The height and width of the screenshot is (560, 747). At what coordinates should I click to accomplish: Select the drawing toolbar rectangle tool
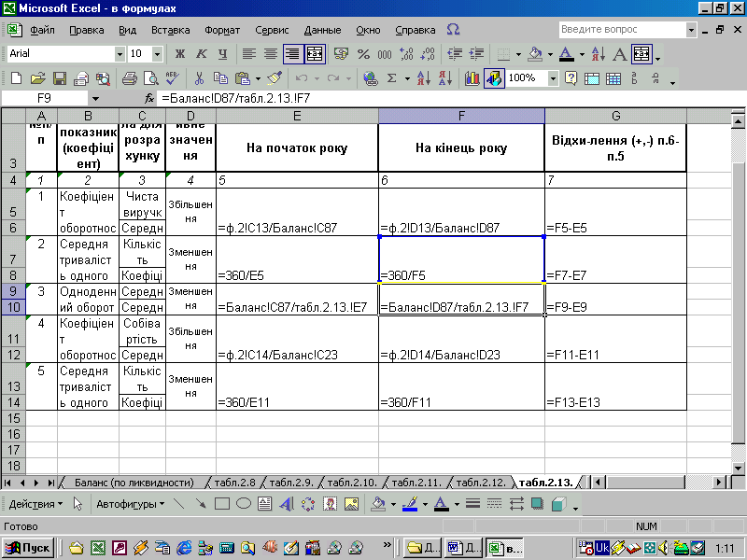tap(222, 504)
